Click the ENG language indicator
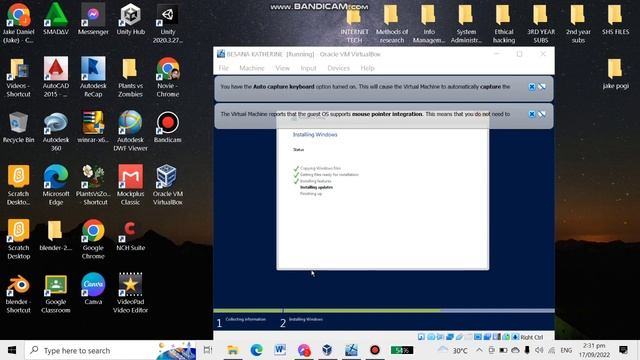Image resolution: width=640 pixels, height=360 pixels. click(566, 350)
